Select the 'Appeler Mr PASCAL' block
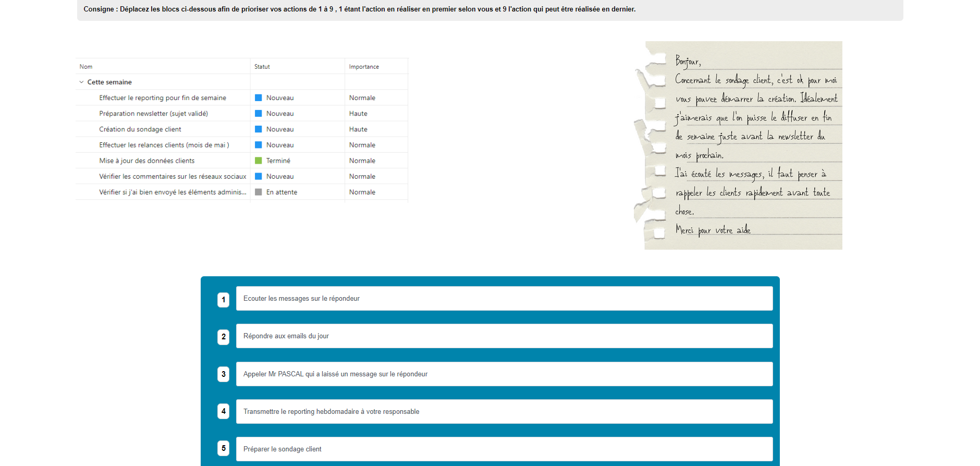The width and height of the screenshot is (980, 466). pos(504,374)
